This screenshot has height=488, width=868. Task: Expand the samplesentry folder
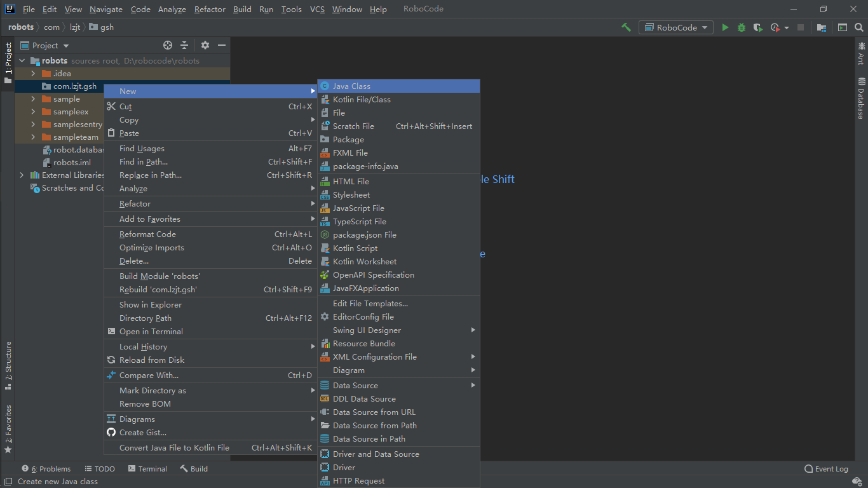(33, 125)
